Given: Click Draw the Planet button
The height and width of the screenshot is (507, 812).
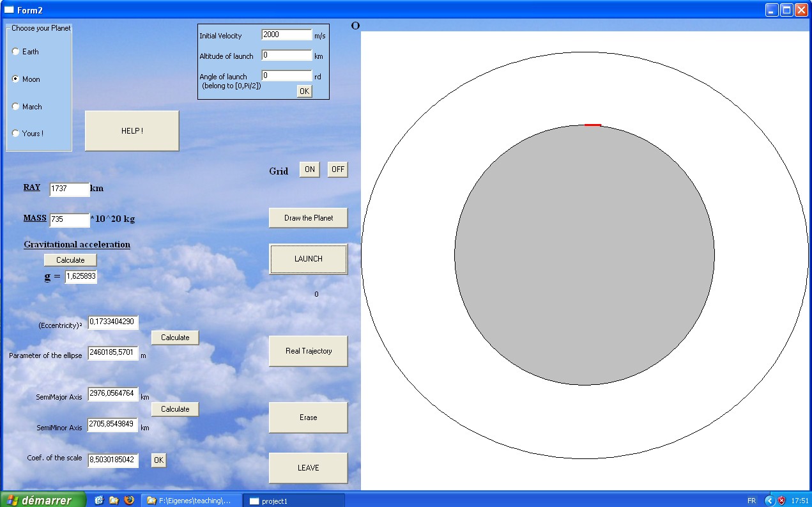Looking at the screenshot, I should pos(309,218).
